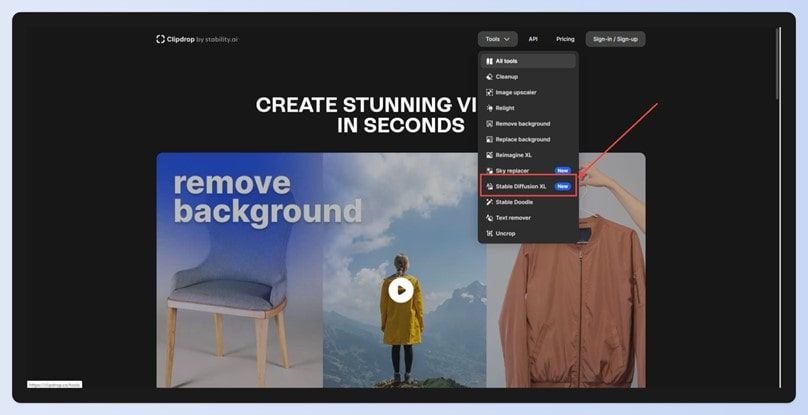
Task: Click the Stable Doodle wand icon
Action: click(490, 202)
